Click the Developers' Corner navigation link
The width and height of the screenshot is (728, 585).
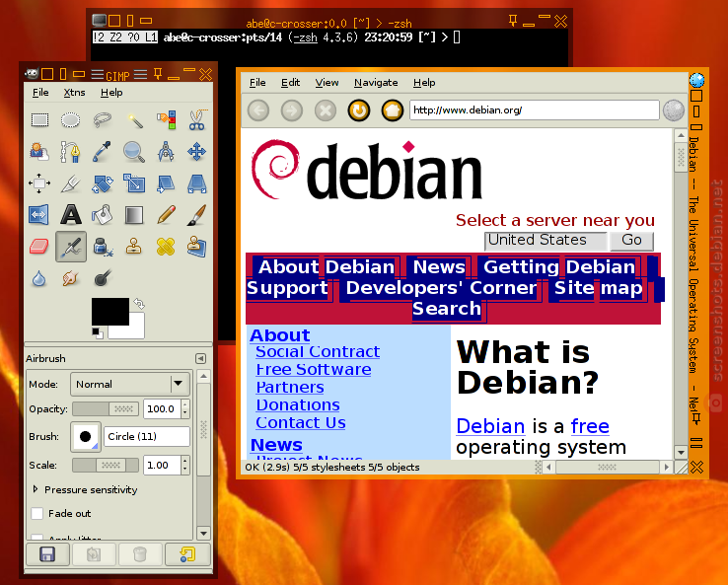[442, 288]
